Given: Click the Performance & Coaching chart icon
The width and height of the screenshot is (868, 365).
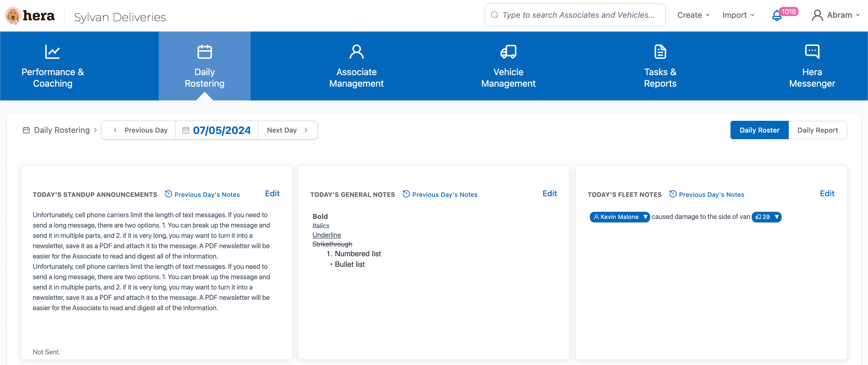Looking at the screenshot, I should (x=53, y=52).
